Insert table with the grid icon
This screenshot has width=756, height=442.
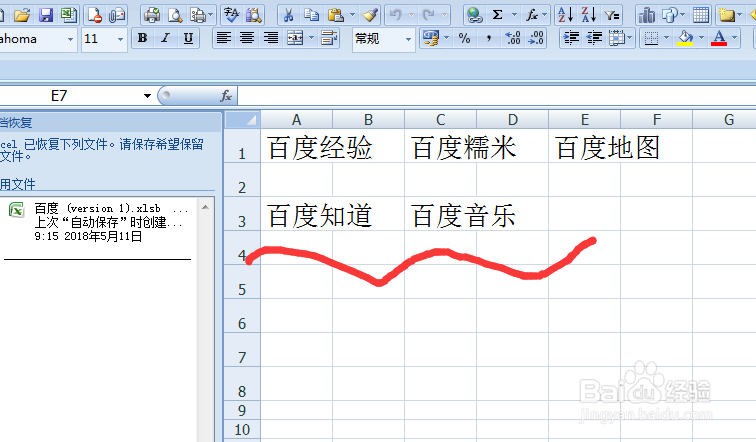(701, 15)
